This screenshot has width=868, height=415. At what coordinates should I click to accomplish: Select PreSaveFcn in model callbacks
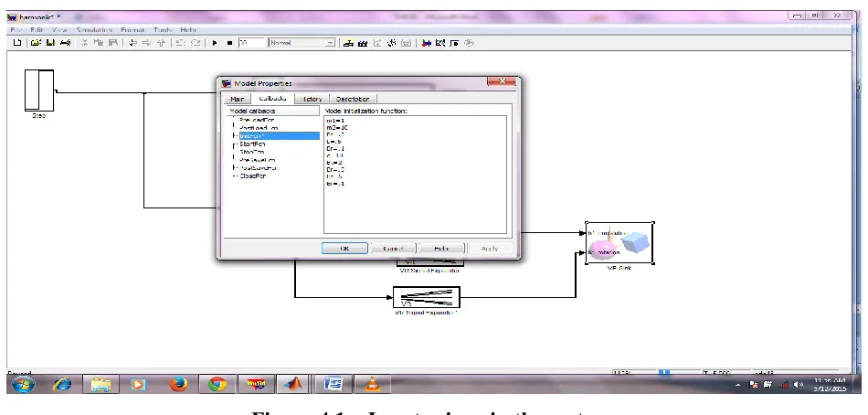[257, 160]
